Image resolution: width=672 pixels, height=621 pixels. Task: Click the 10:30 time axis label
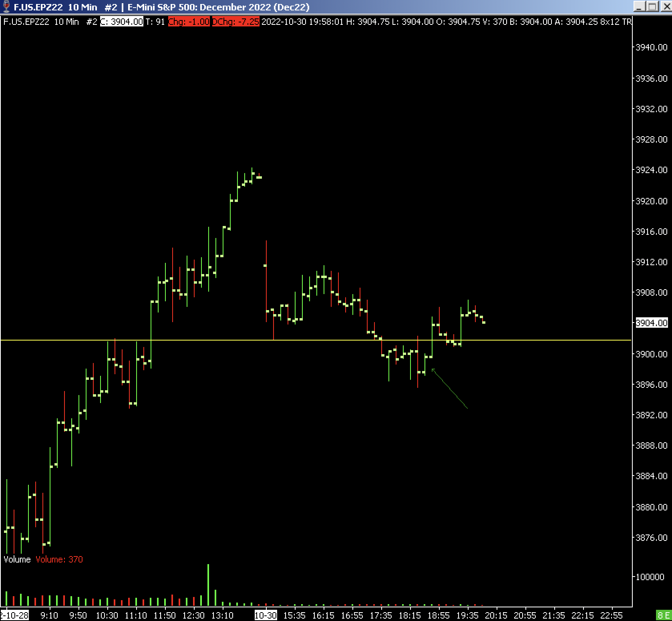(107, 615)
